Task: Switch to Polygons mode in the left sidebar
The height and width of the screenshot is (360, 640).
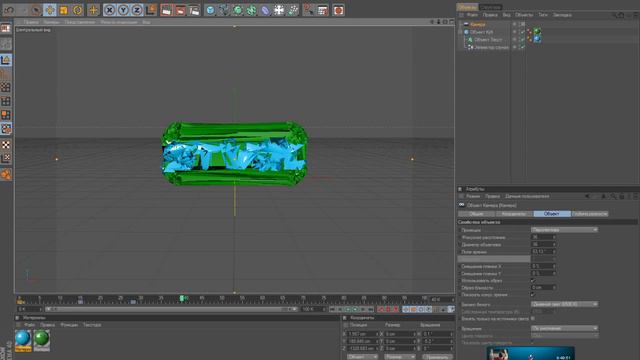Action: tap(6, 115)
